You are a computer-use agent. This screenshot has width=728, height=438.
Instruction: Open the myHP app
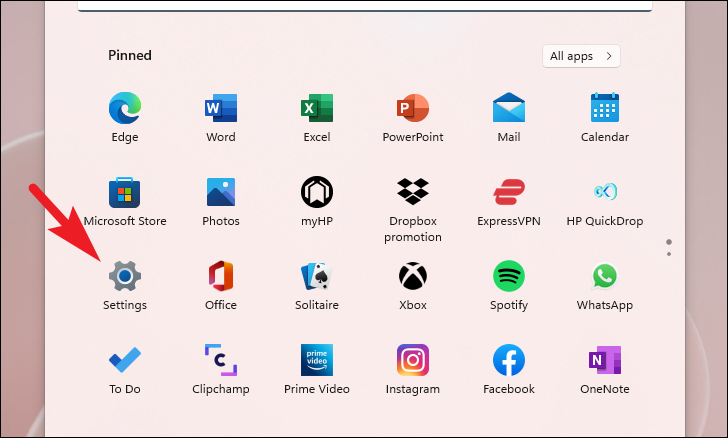click(x=317, y=192)
